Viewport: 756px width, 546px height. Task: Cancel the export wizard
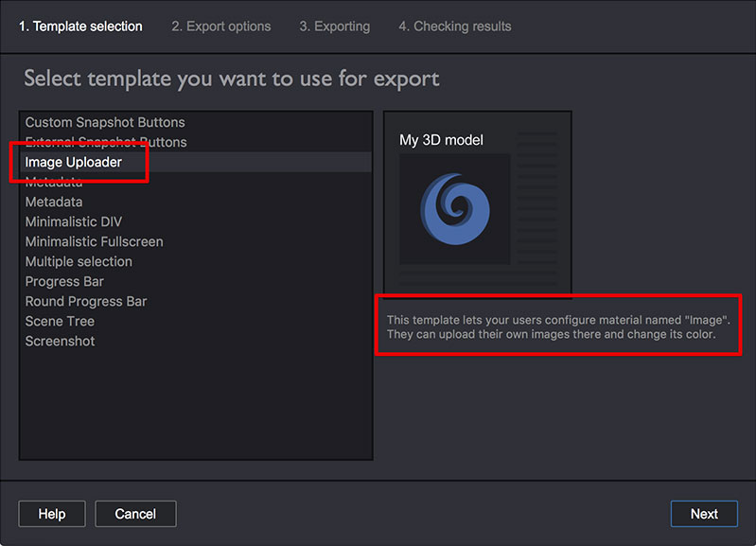point(135,514)
